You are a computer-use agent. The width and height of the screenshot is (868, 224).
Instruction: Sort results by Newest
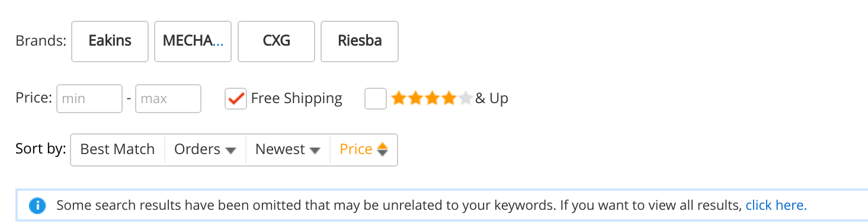288,149
